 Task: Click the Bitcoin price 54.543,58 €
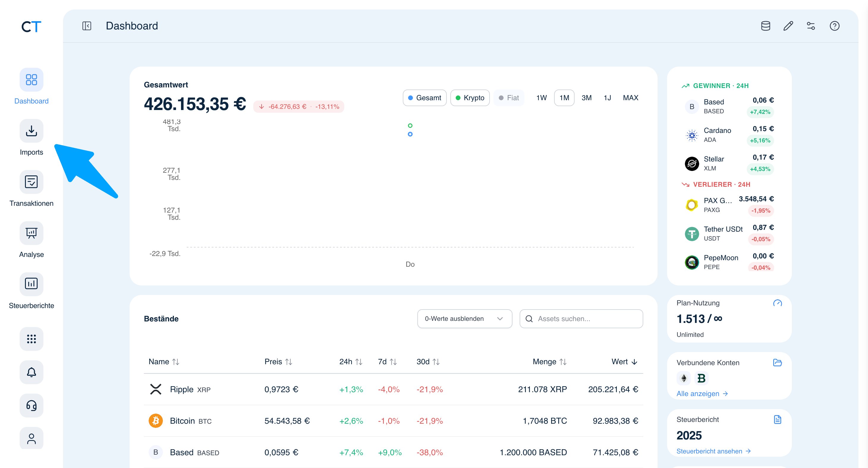point(287,421)
